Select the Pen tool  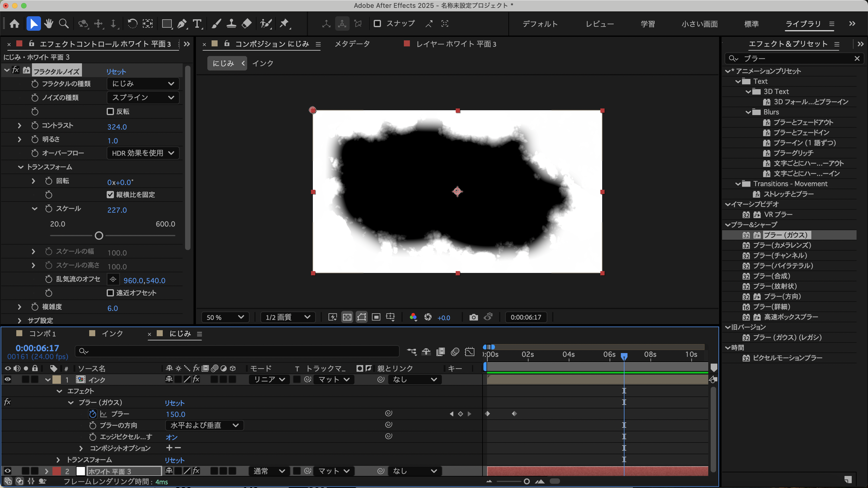(182, 23)
